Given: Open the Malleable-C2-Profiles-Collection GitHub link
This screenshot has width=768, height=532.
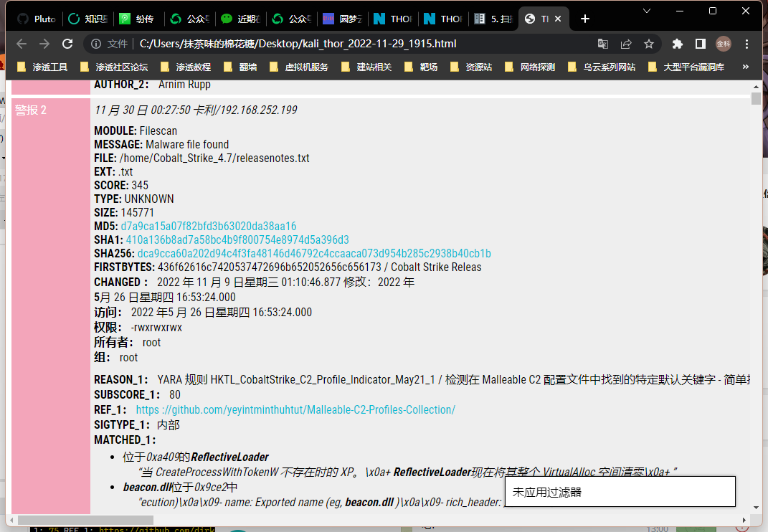Looking at the screenshot, I should pyautogui.click(x=296, y=409).
